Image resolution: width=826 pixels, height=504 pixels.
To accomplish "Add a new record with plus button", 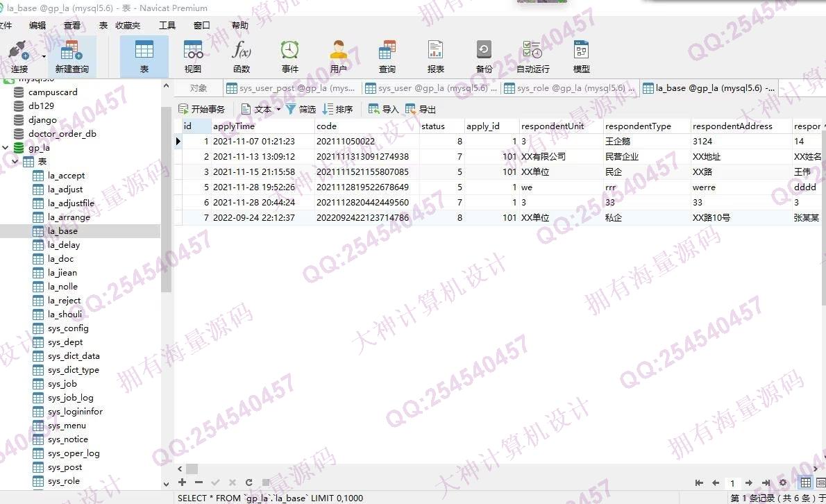I will click(183, 482).
